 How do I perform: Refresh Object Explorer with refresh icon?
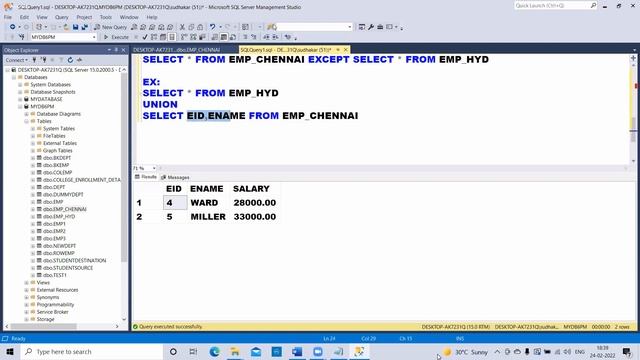[70, 60]
